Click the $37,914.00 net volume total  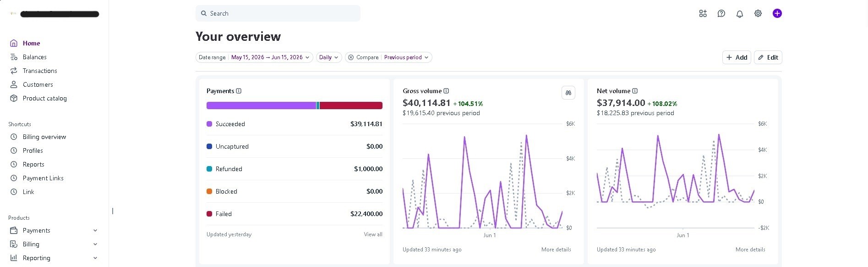(621, 103)
